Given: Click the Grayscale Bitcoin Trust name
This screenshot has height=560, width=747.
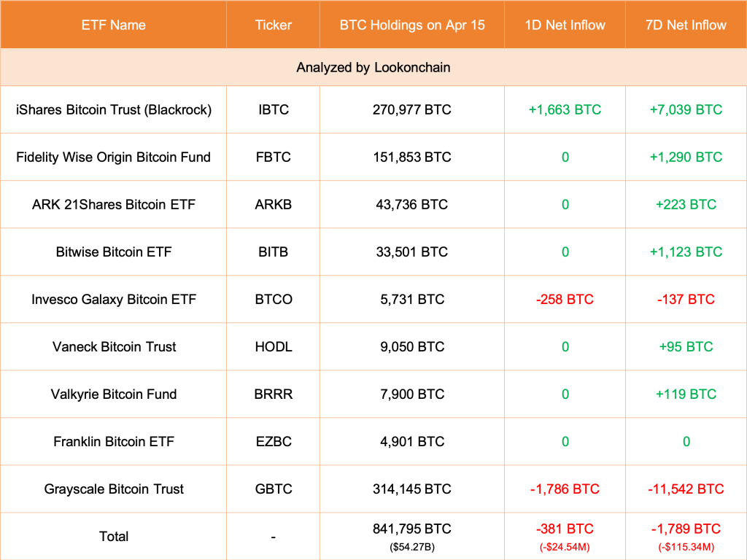Looking at the screenshot, I should click(x=113, y=489).
